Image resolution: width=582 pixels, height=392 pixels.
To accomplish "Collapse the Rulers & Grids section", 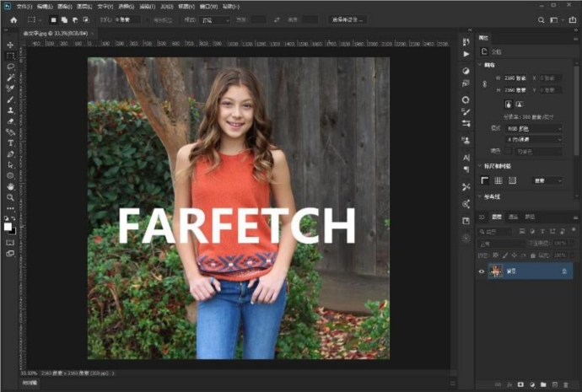I will (480, 166).
